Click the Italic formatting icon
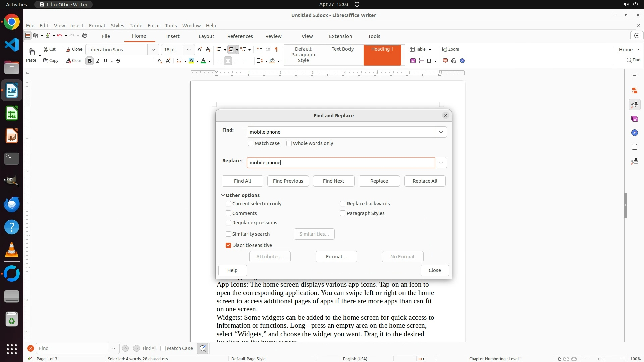The height and width of the screenshot is (362, 644). (x=98, y=61)
